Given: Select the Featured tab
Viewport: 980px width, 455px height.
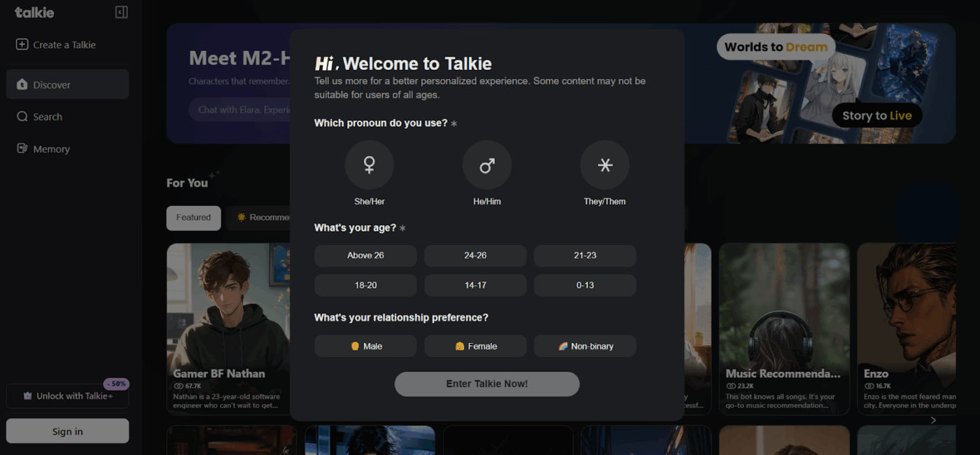Looking at the screenshot, I should 193,218.
